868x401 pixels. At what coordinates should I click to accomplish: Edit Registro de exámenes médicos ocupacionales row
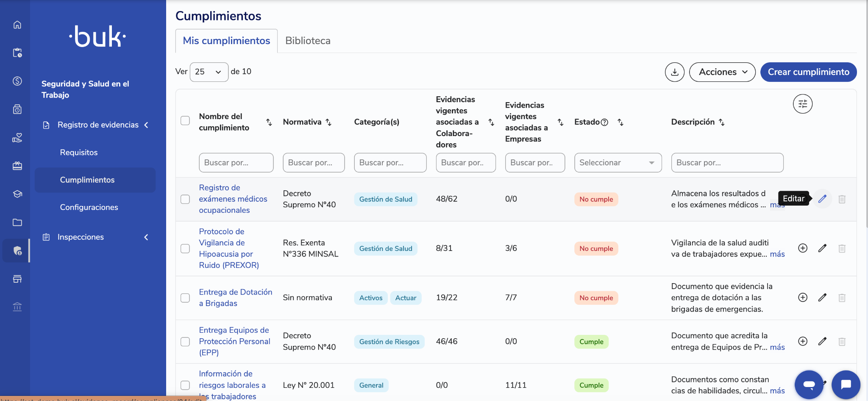click(x=822, y=199)
